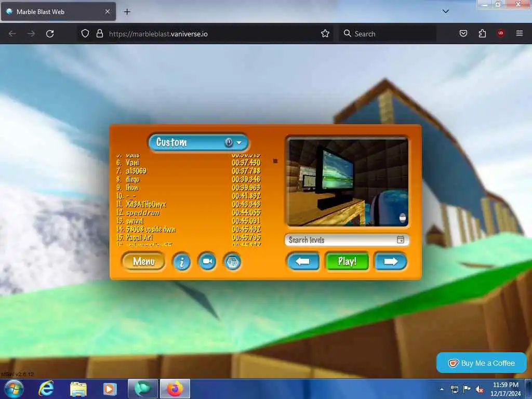Close the Marble Blast Web tab
This screenshot has height=399, width=532.
pos(108,11)
